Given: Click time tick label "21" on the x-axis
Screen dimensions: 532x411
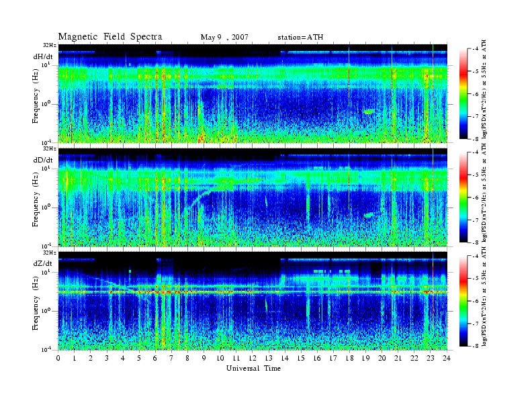Looking at the screenshot, I should [398, 358].
